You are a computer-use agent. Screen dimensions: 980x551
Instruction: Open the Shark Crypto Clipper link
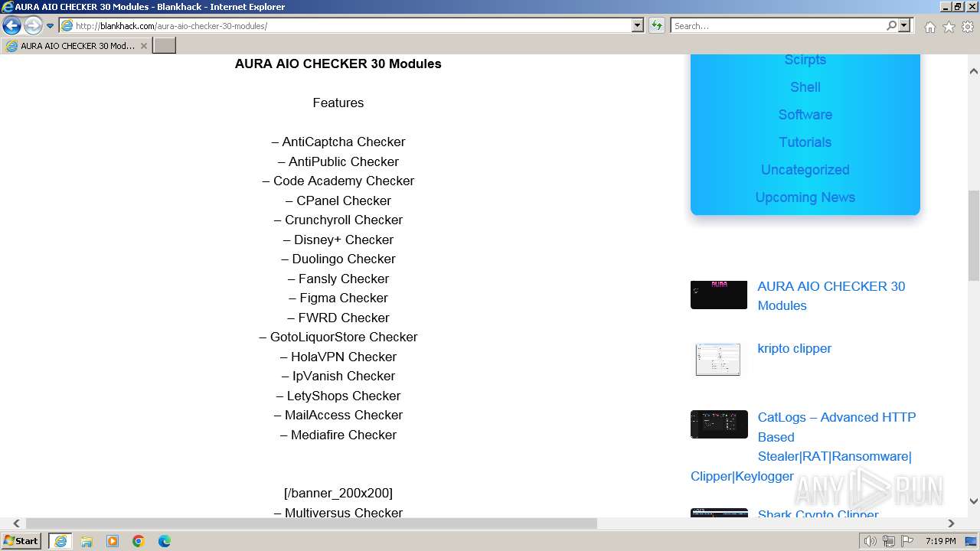click(818, 514)
